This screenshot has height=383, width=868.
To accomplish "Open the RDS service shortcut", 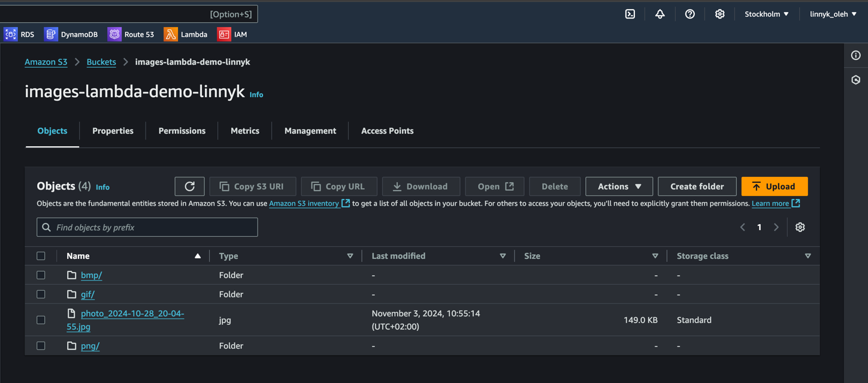I will pyautogui.click(x=19, y=34).
